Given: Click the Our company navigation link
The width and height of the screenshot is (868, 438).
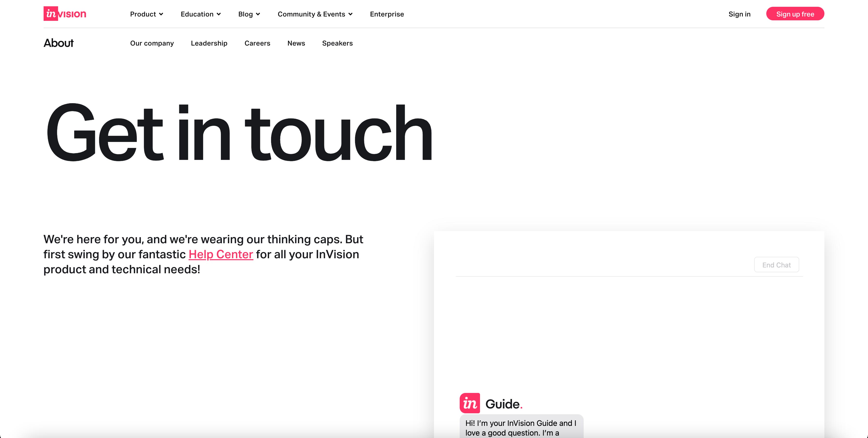Looking at the screenshot, I should [152, 43].
